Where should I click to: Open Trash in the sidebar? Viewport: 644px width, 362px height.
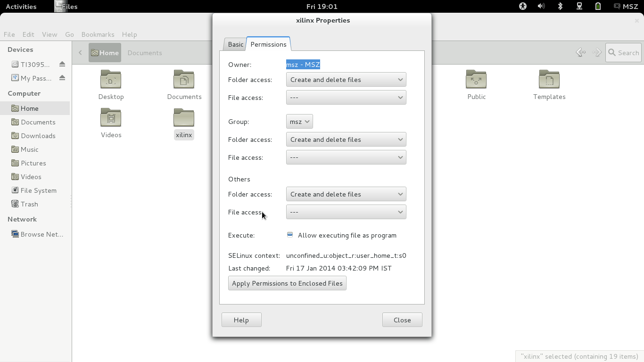pyautogui.click(x=35, y=204)
